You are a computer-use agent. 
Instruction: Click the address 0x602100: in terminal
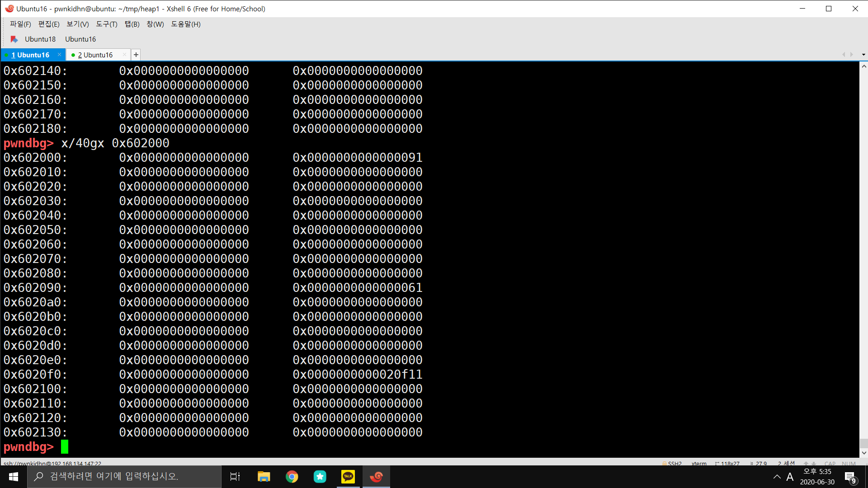click(36, 389)
